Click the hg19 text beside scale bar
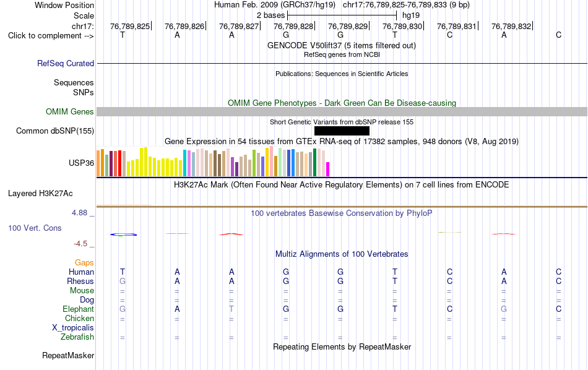Viewport: 588px width, 370px height. pyautogui.click(x=411, y=15)
